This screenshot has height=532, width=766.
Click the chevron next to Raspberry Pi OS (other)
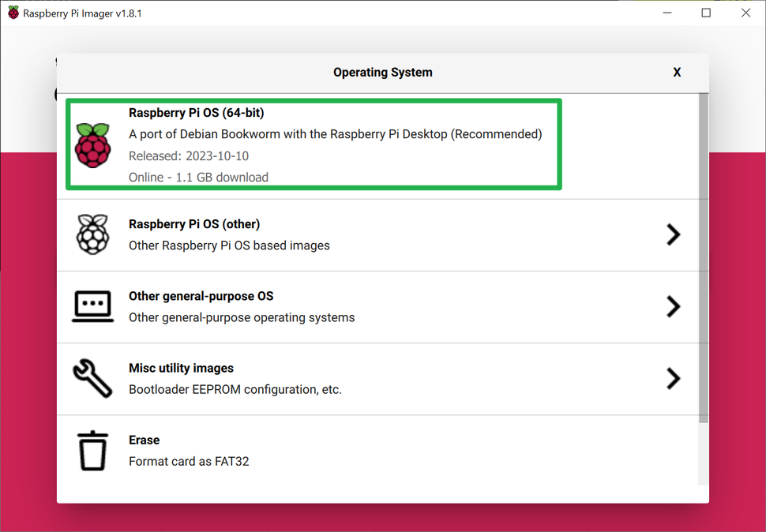(x=673, y=234)
